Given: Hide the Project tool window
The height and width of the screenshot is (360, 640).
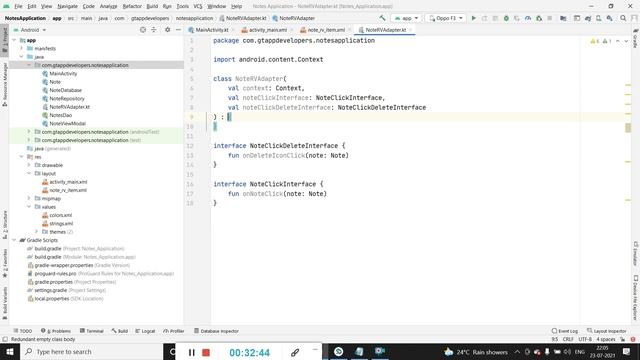Looking at the screenshot, I should (178, 30).
